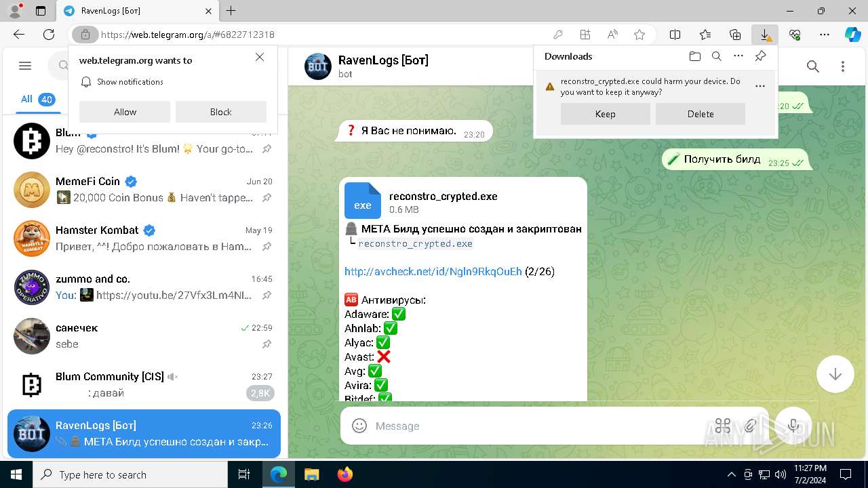Open a new browser tab

coord(231,11)
